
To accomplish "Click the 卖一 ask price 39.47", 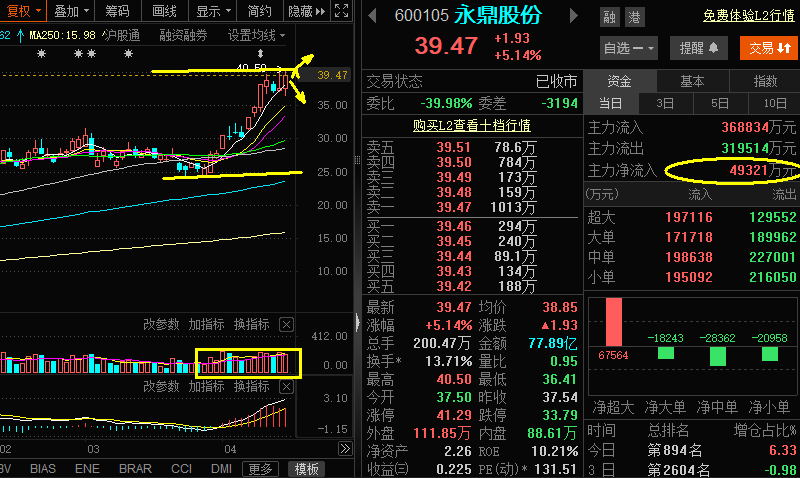I will (x=454, y=207).
